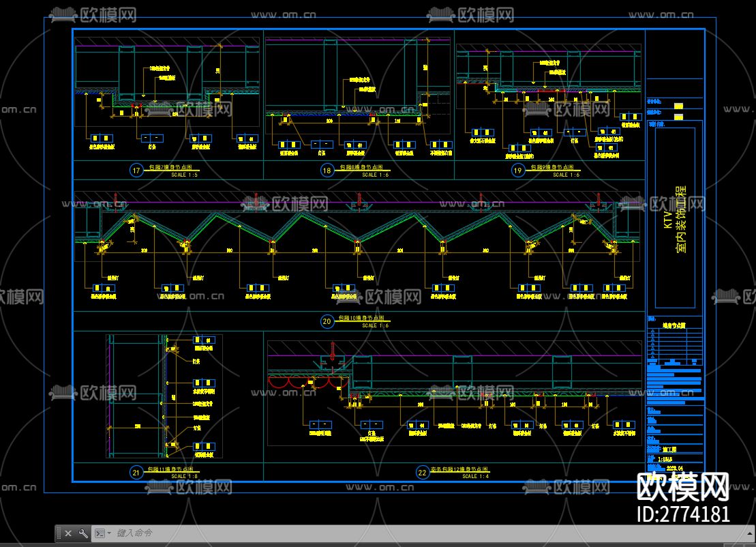Viewport: 756px width, 547px height.
Task: Select detail bubble number 21
Action: point(136,472)
